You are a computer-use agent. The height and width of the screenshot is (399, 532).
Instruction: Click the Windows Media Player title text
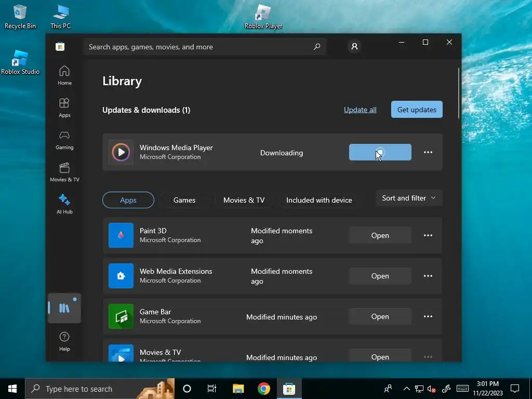[x=176, y=148]
